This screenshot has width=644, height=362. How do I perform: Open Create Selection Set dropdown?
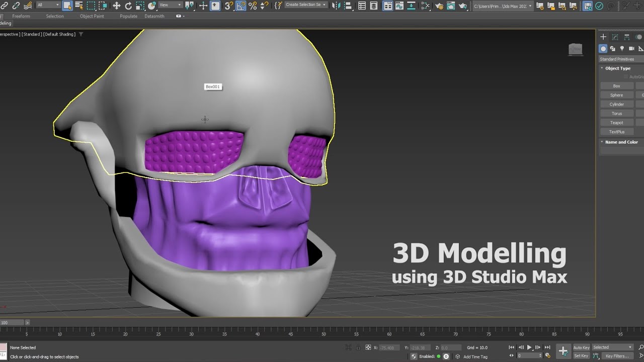point(305,5)
